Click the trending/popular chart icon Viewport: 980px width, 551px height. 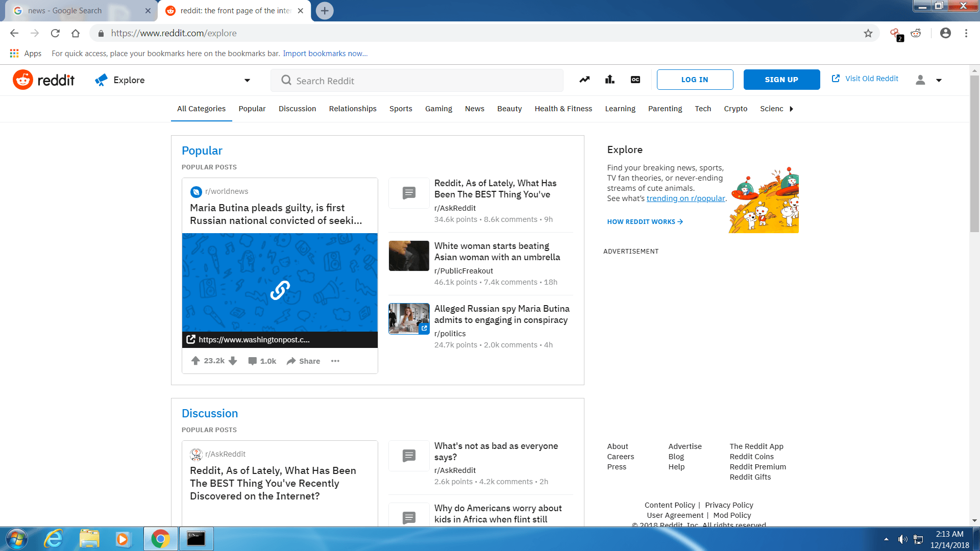[584, 80]
